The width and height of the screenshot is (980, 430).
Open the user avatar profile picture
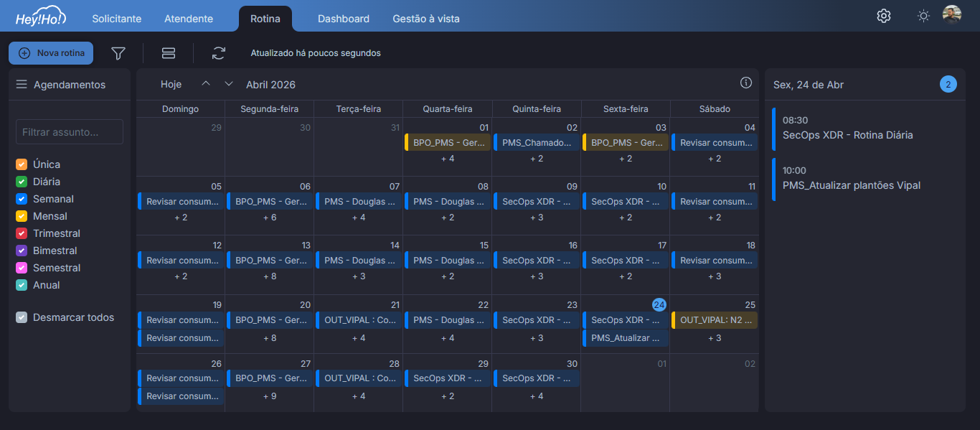click(952, 15)
